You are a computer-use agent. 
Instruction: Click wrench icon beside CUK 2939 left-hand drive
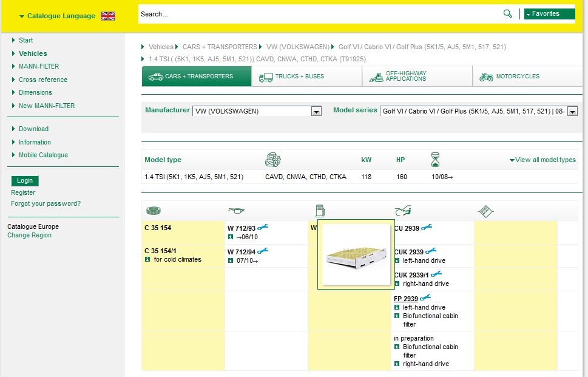[431, 251]
